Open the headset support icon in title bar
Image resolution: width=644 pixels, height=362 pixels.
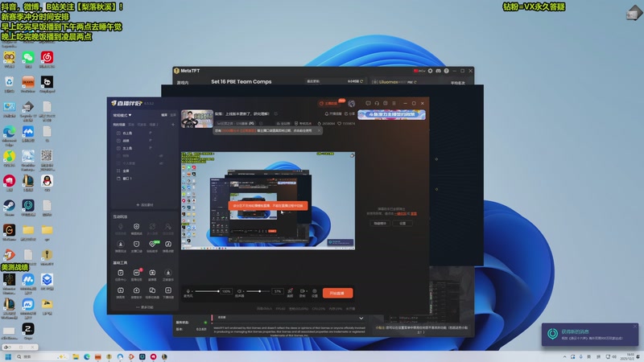tap(377, 104)
